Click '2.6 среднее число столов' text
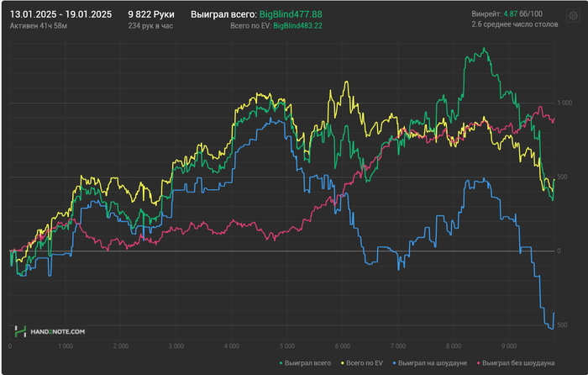The width and height of the screenshot is (588, 375). [x=515, y=24]
